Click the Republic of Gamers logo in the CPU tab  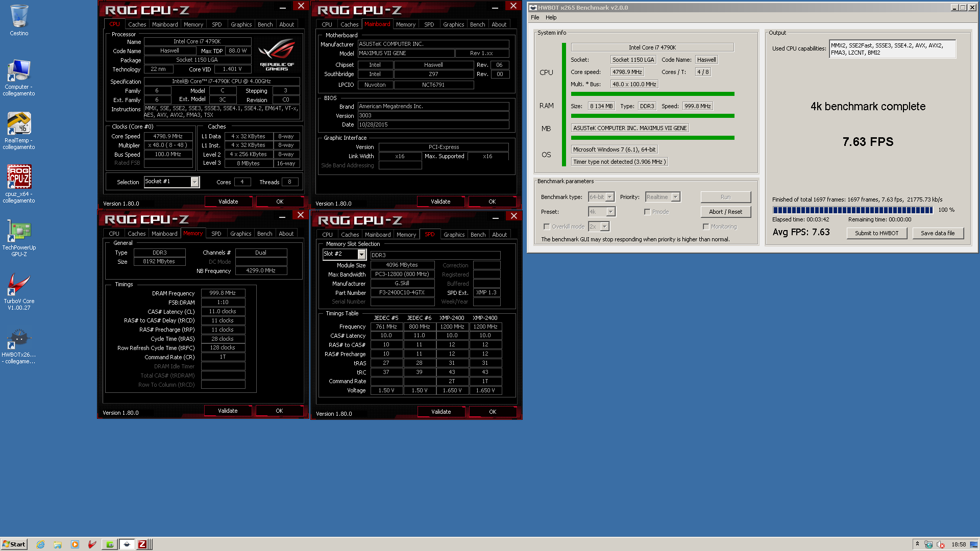click(x=277, y=55)
